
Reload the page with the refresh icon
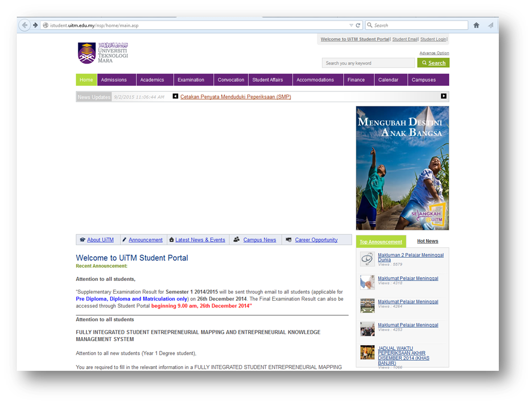pos(358,26)
